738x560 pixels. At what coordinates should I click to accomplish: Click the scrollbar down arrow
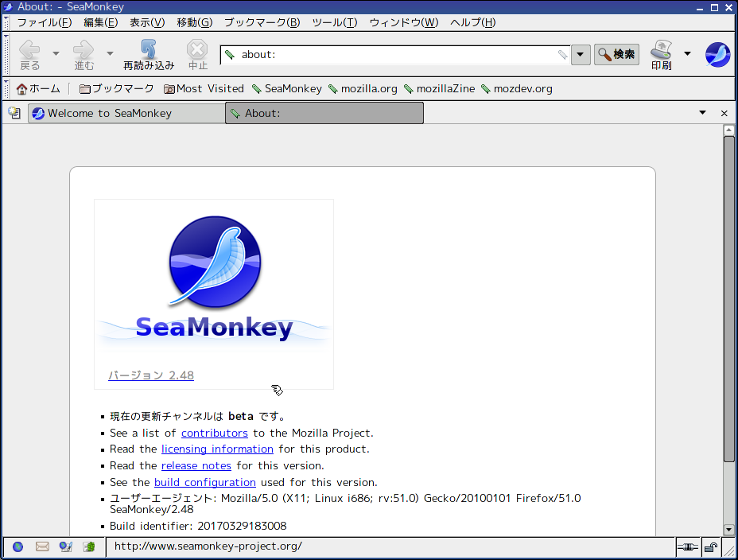pos(729,530)
